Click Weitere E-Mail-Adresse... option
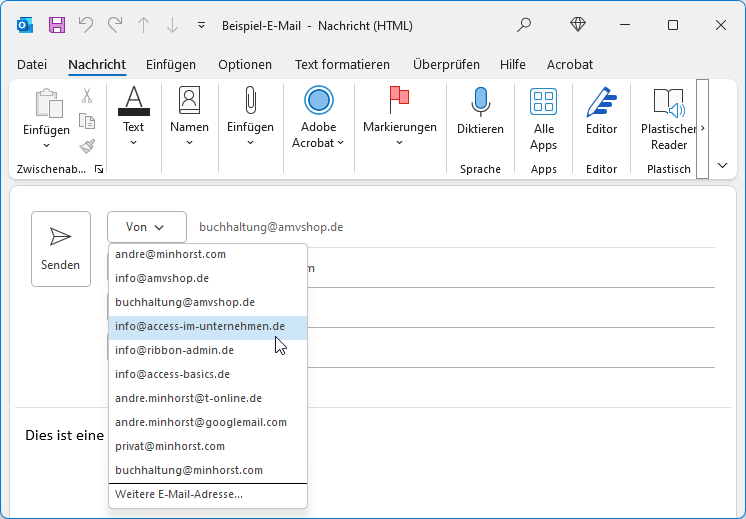 pyautogui.click(x=179, y=494)
